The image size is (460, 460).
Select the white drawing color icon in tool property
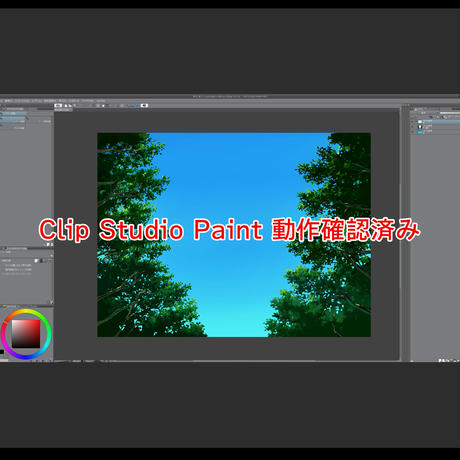[x=36, y=261]
